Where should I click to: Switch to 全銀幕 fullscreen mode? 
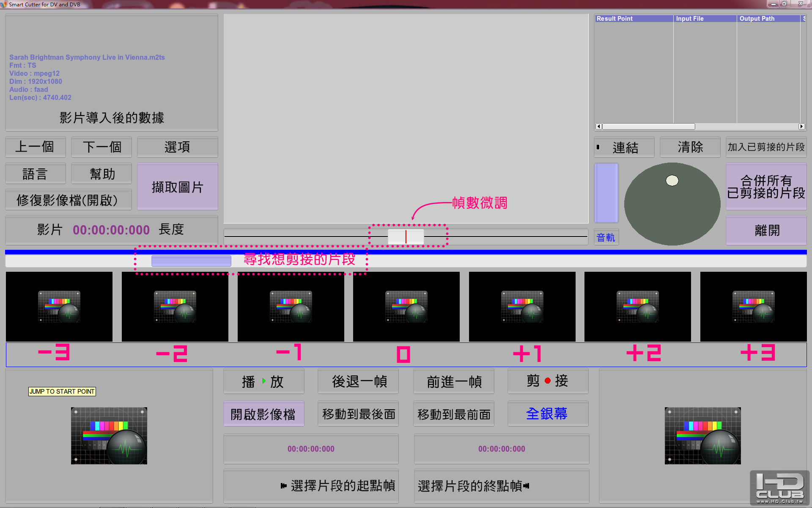coord(548,414)
